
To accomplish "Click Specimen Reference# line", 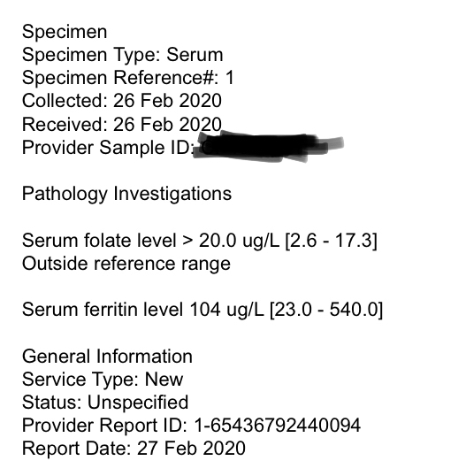I will pyautogui.click(x=128, y=78).
